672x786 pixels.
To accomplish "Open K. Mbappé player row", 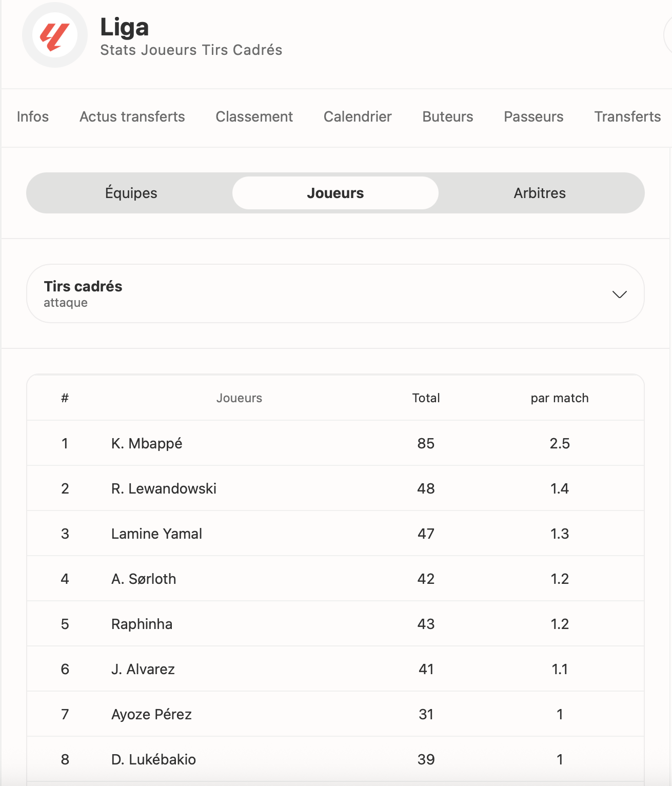I will click(x=335, y=443).
